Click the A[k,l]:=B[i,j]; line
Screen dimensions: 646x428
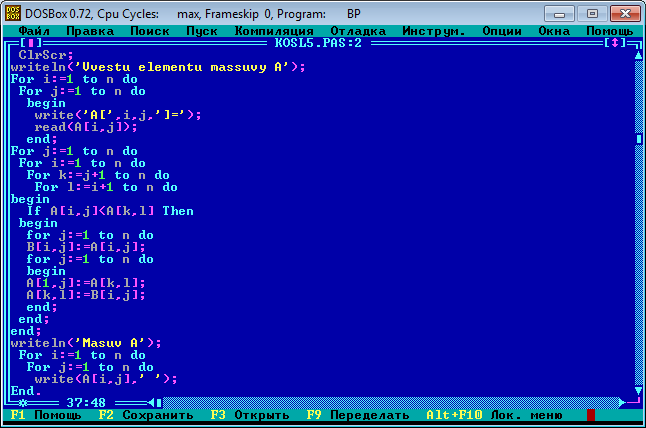pyautogui.click(x=86, y=295)
